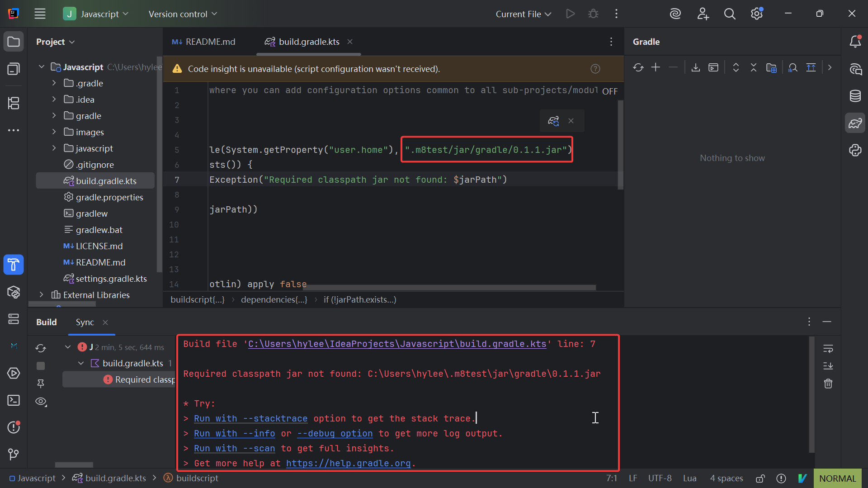The width and height of the screenshot is (868, 488).
Task: Open the Dependency Analyzer in Gradle panel
Action: pyautogui.click(x=793, y=68)
